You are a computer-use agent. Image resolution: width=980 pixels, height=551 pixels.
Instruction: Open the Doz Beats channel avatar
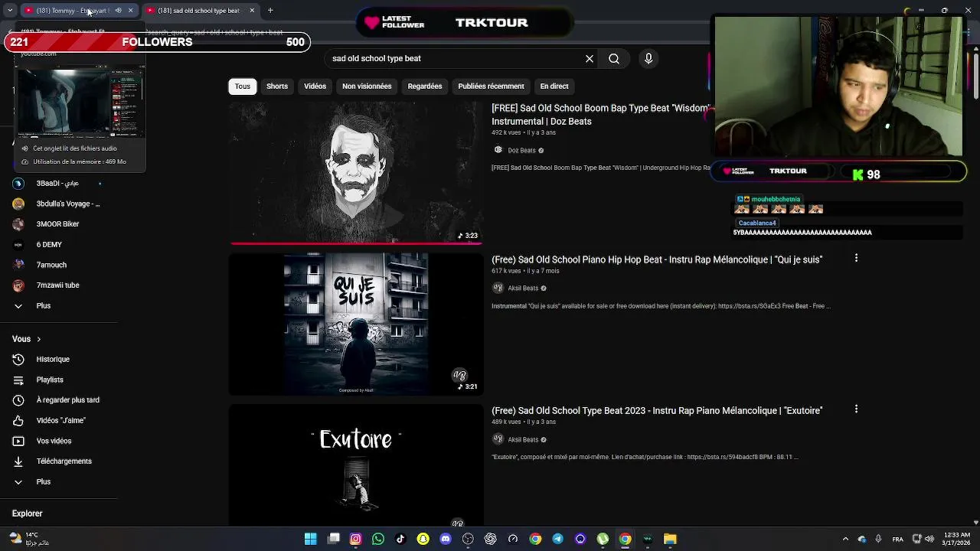498,150
